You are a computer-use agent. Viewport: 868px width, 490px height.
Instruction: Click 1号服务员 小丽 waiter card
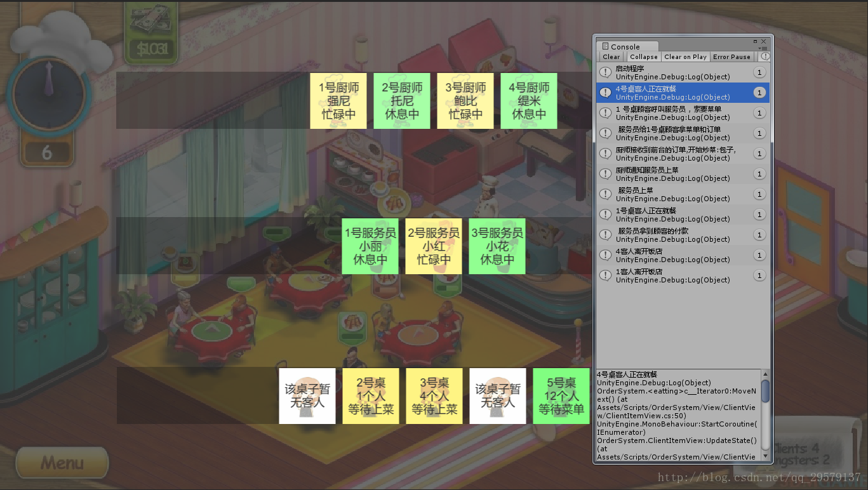click(x=370, y=246)
